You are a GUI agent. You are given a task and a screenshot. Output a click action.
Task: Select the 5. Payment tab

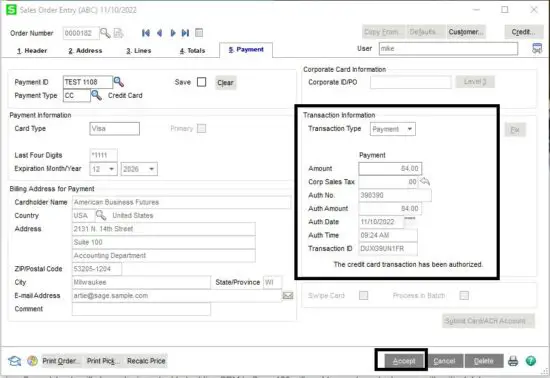pyautogui.click(x=246, y=49)
